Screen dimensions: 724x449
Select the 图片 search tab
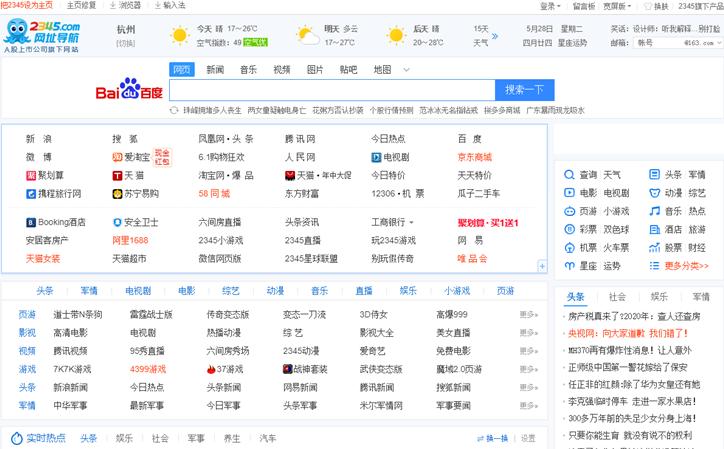315,69
